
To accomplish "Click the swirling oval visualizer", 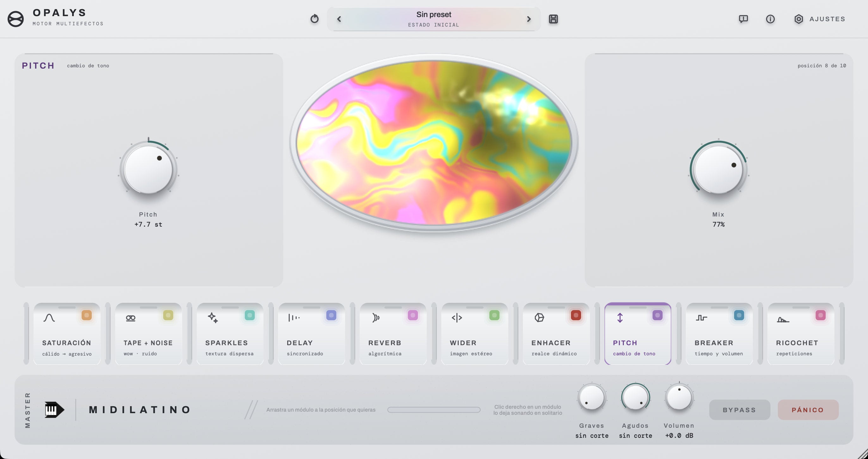I will [x=434, y=143].
